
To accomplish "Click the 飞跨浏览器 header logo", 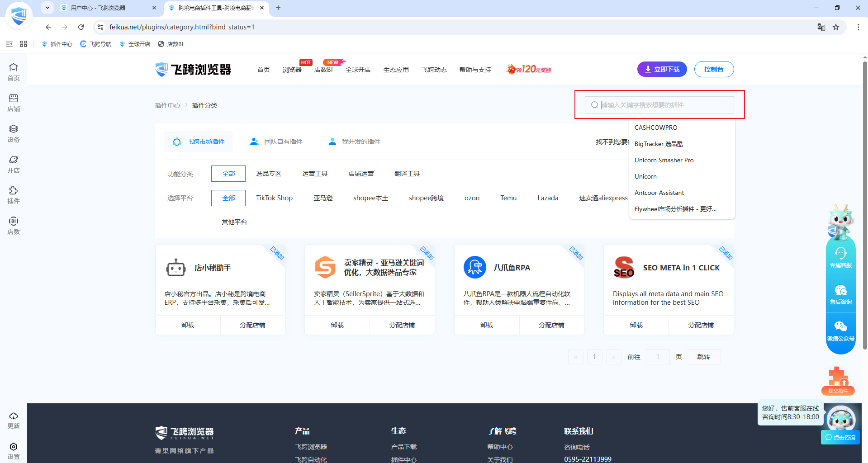I will [193, 69].
